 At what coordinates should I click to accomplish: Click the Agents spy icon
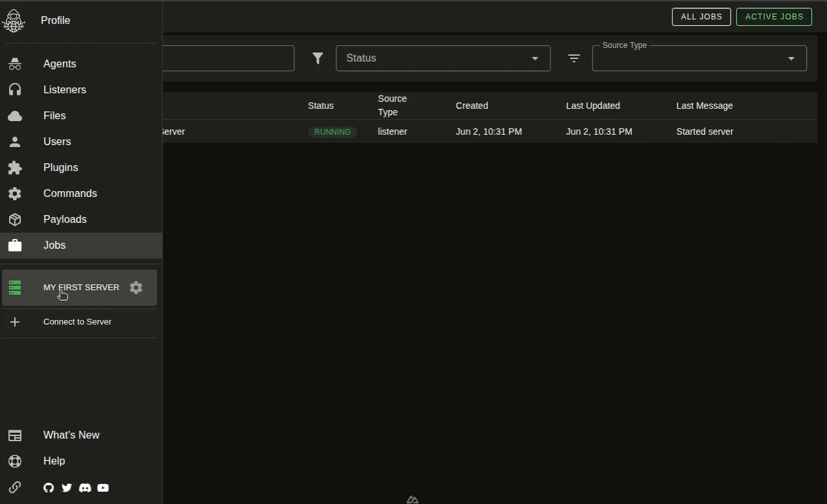(x=15, y=64)
